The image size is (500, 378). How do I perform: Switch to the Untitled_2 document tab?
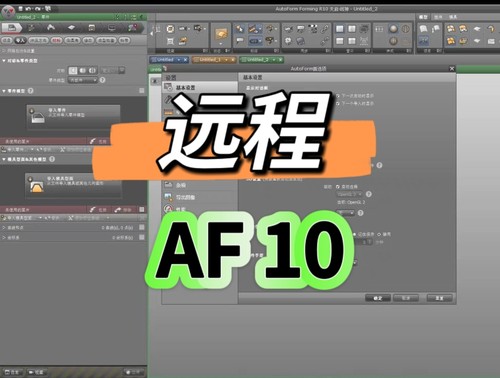(x=261, y=60)
